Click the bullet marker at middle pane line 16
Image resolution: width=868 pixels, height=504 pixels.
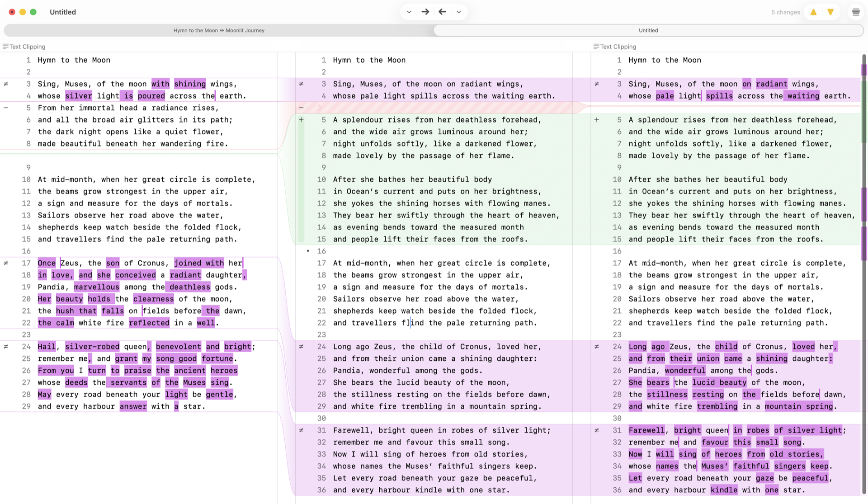308,251
